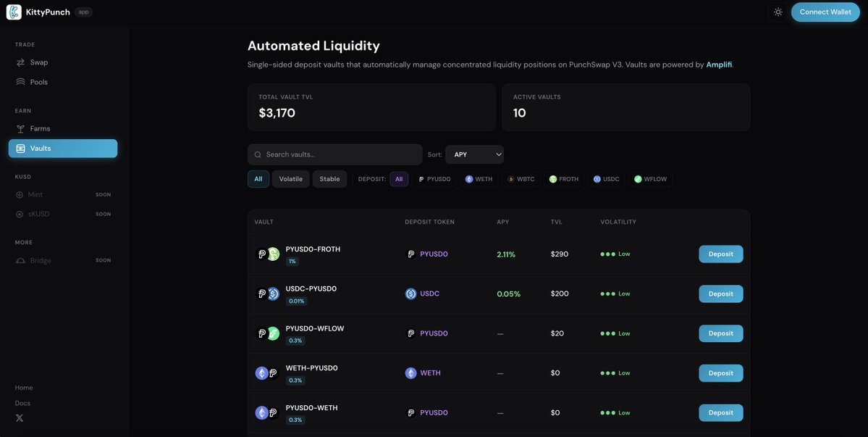
Task: Click the Farms cocktail icon in sidebar
Action: tap(20, 128)
